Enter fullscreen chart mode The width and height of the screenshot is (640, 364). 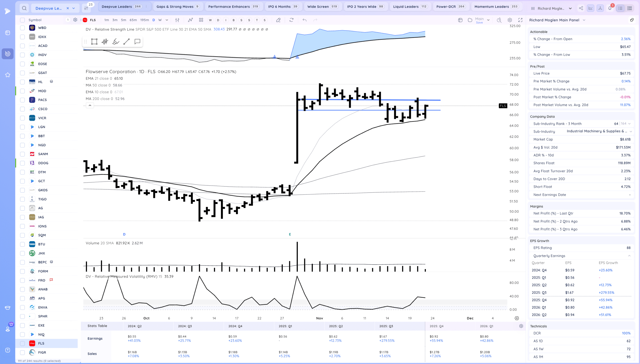520,20
